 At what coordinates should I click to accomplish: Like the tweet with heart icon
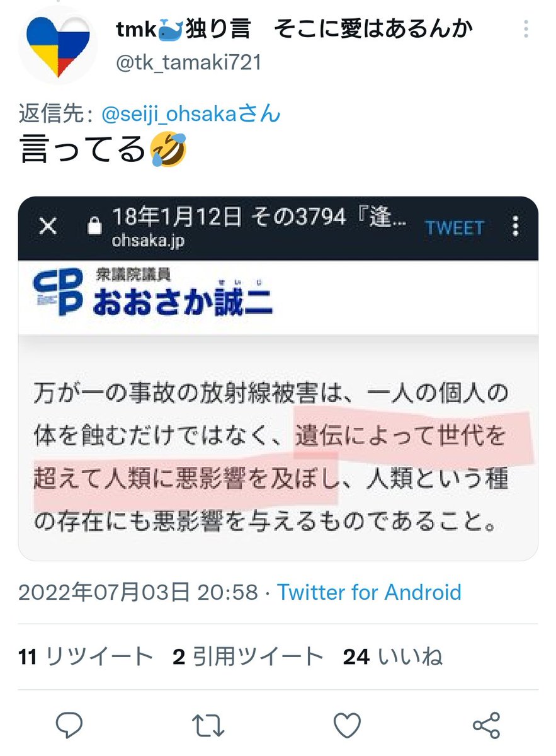click(347, 726)
